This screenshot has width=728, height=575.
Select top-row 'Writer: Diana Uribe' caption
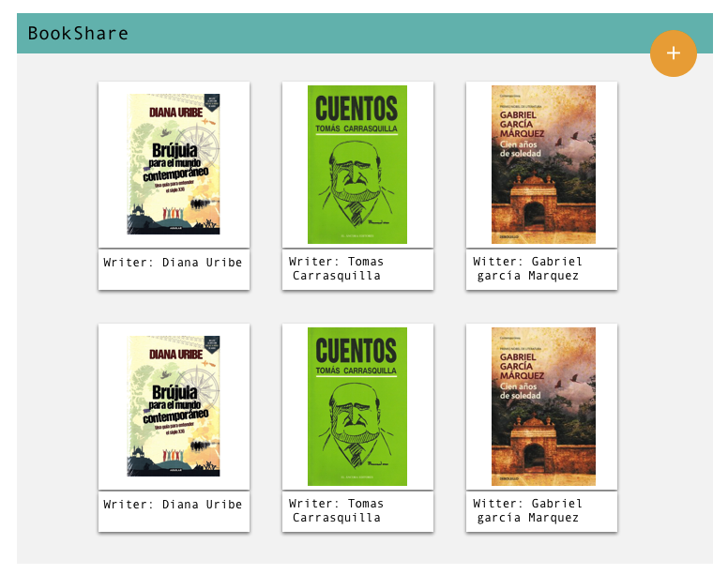[x=173, y=263]
